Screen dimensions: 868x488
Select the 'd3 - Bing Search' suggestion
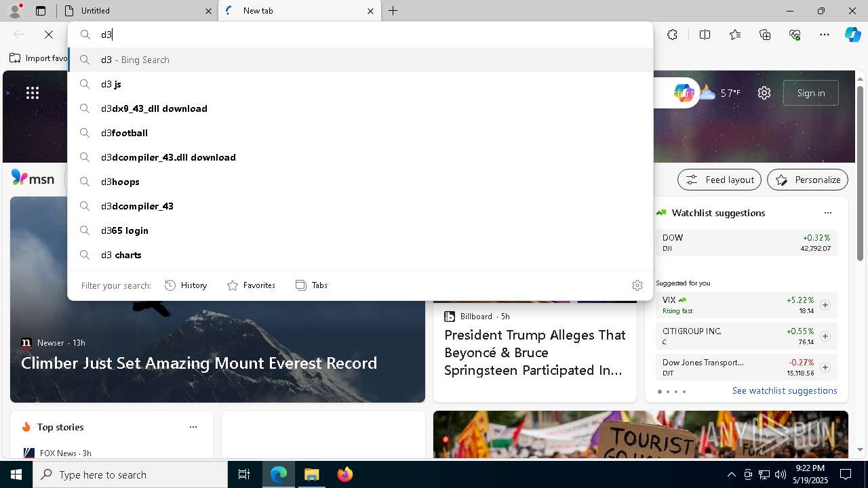click(360, 60)
